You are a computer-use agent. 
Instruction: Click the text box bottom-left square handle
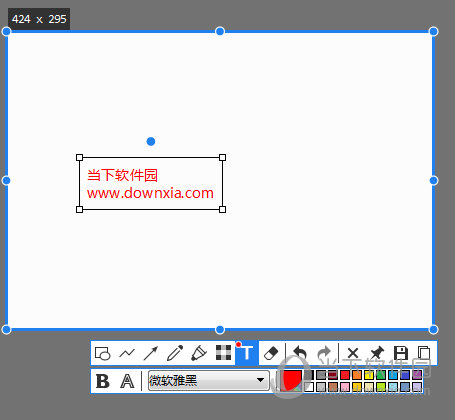click(79, 209)
